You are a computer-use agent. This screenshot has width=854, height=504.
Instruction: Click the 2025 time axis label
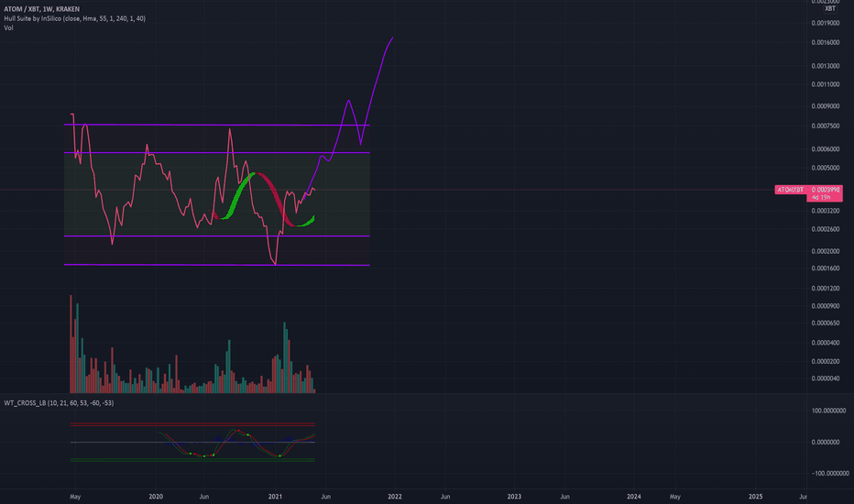(x=755, y=497)
